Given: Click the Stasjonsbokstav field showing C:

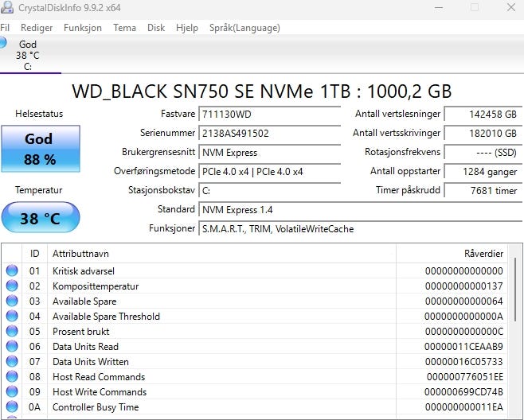Looking at the screenshot, I should (269, 191).
